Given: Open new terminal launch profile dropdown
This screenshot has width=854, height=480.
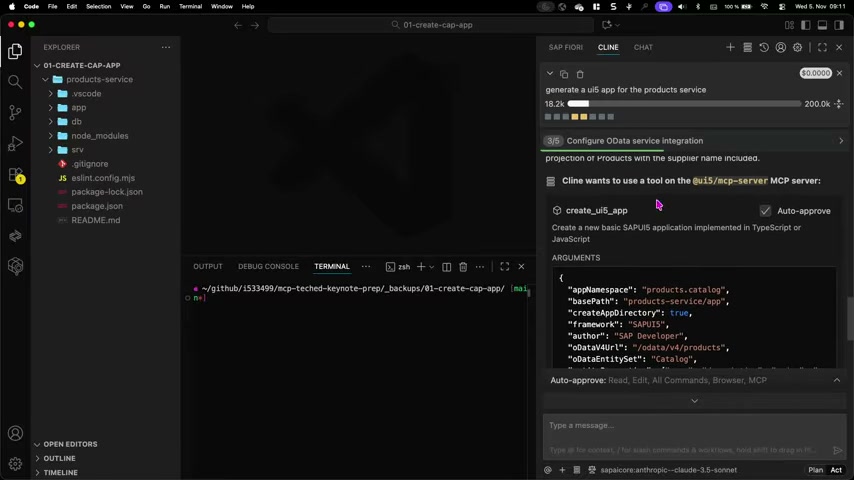Looking at the screenshot, I should point(432,267).
